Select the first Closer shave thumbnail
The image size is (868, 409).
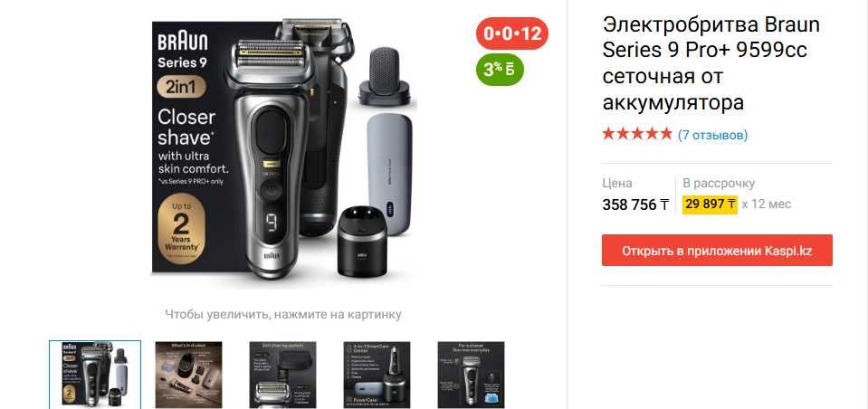(95, 375)
